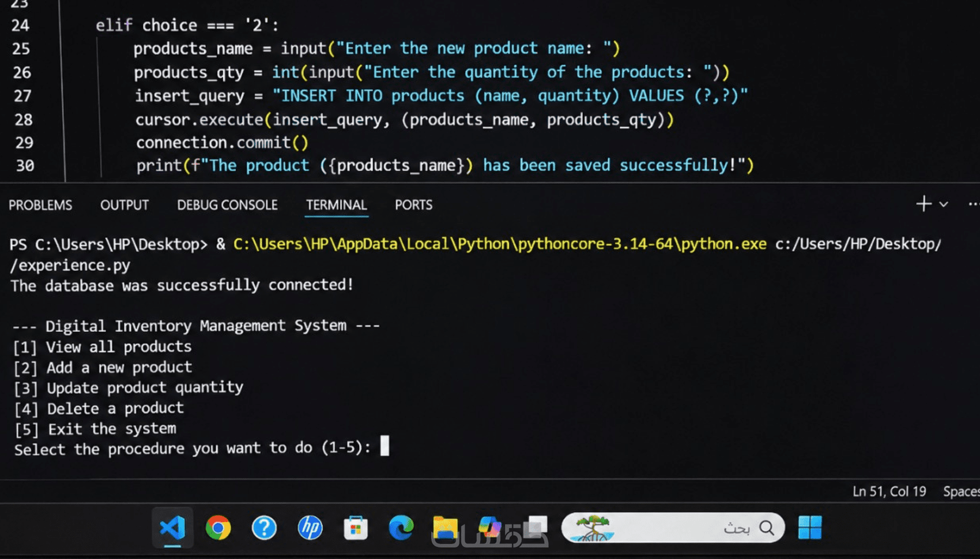
Task: Click line number 24 in the gutter
Action: tap(20, 25)
